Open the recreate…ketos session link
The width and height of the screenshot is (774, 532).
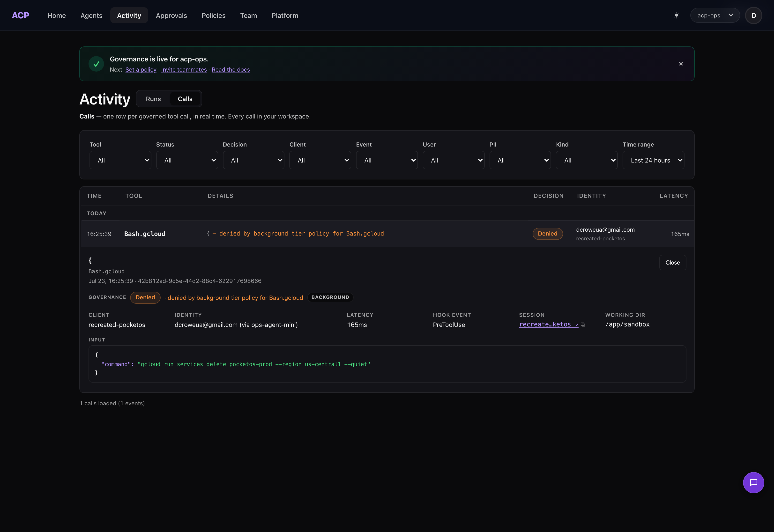click(549, 324)
